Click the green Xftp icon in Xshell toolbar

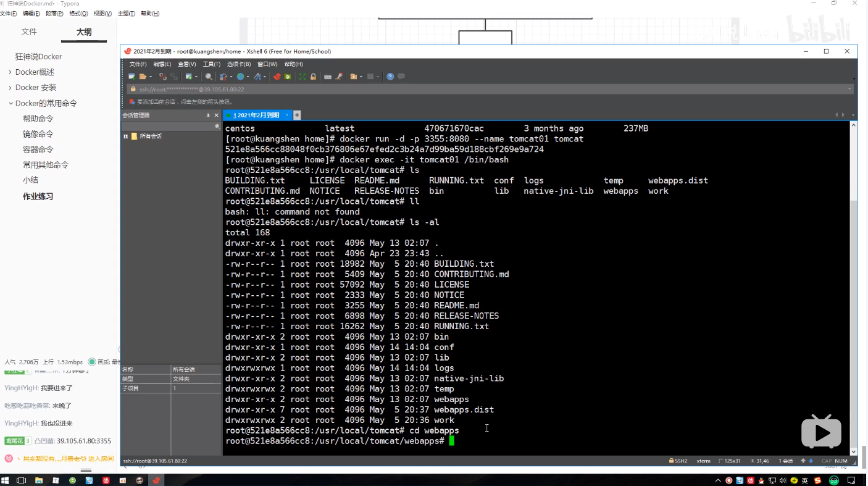coord(288,77)
